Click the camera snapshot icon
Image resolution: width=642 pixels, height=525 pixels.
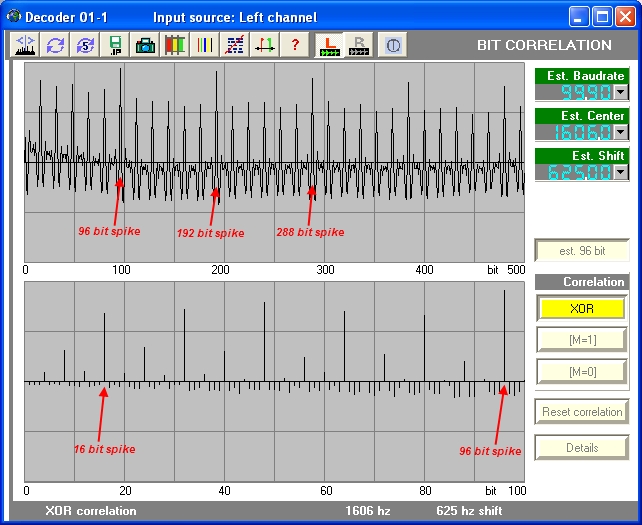(x=145, y=45)
